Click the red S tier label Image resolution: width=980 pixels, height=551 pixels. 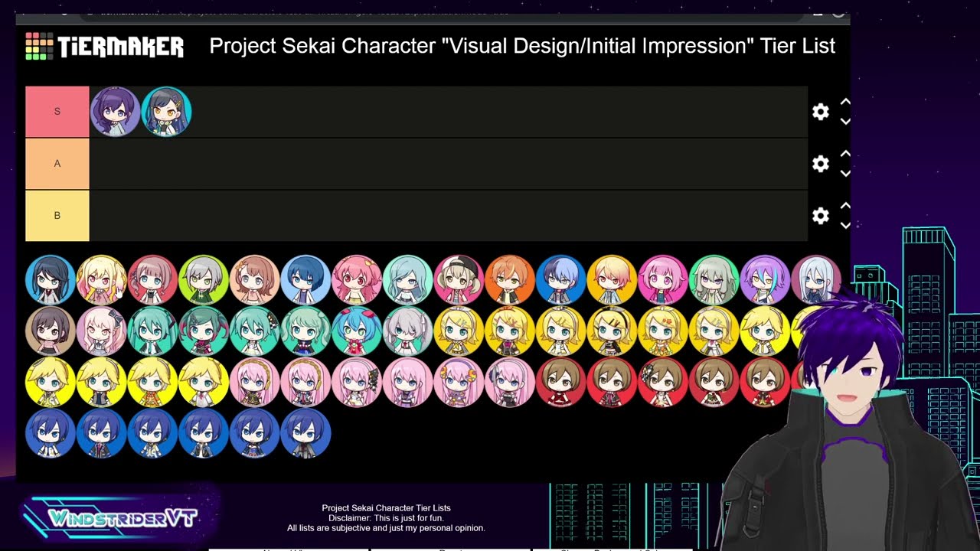tap(57, 112)
